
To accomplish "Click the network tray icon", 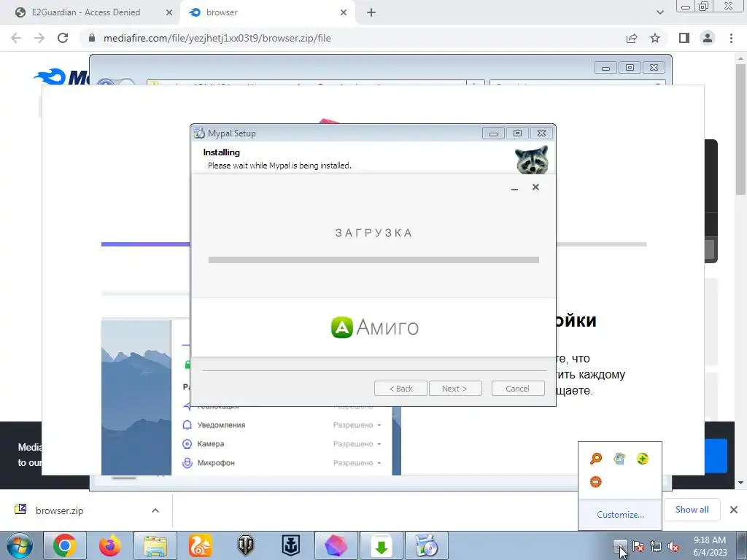I will (656, 547).
